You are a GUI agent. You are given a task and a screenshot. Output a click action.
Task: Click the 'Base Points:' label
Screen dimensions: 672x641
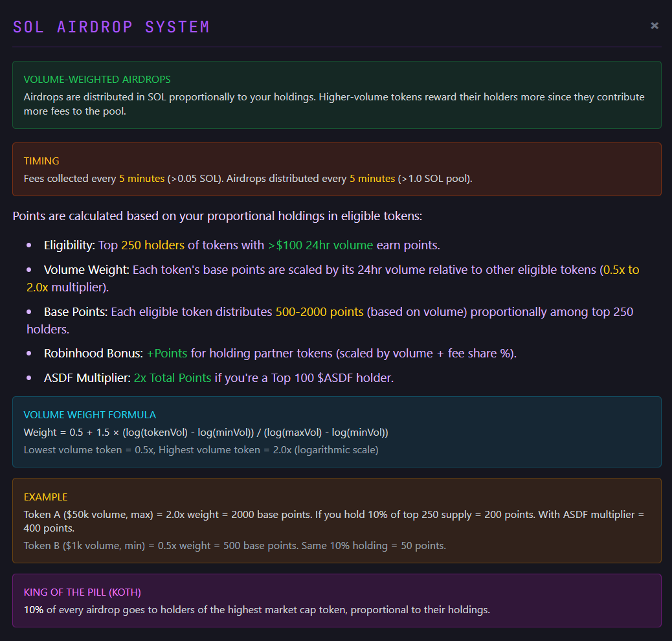pos(76,311)
